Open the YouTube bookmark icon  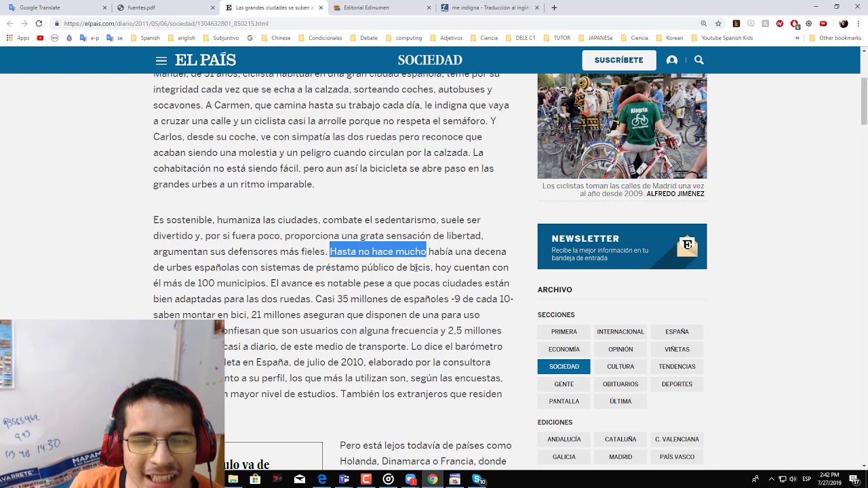(x=40, y=38)
